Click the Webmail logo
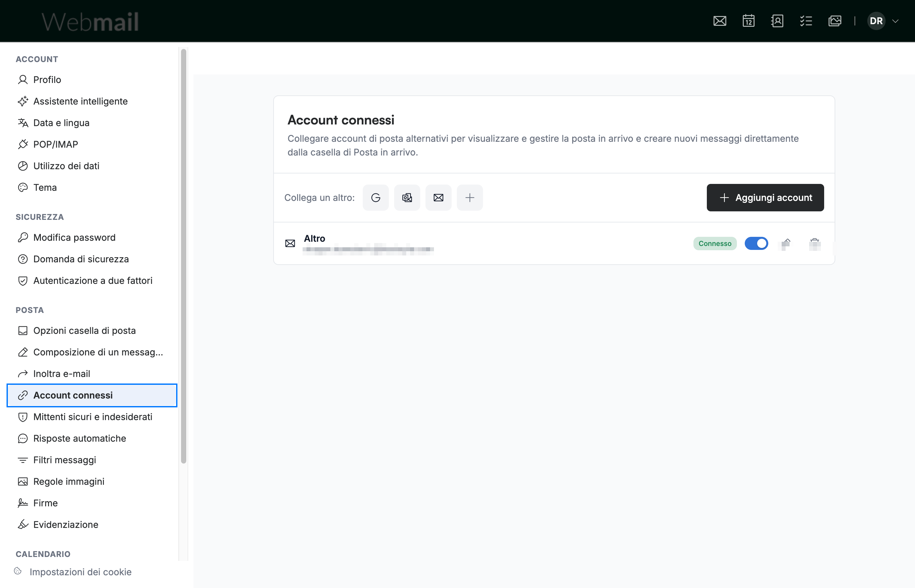The height and width of the screenshot is (588, 915). click(90, 21)
